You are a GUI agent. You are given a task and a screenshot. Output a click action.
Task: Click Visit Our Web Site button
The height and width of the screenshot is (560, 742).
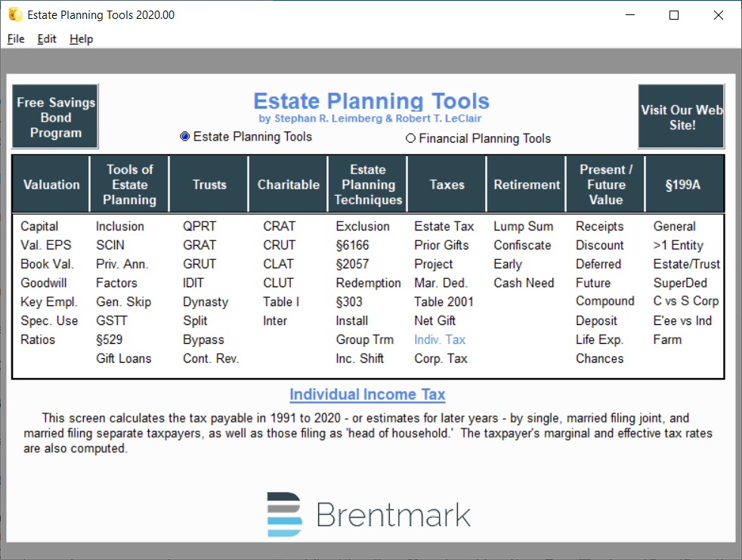coord(681,116)
